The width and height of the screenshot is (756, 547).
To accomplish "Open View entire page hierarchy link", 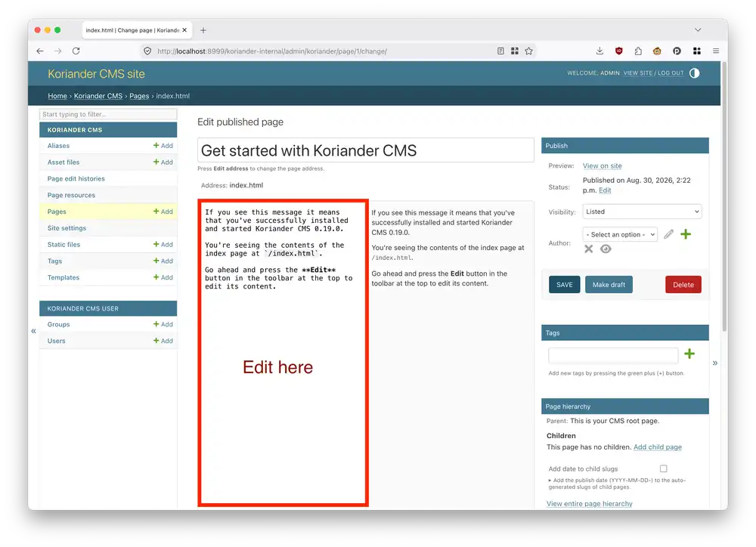I will point(589,504).
